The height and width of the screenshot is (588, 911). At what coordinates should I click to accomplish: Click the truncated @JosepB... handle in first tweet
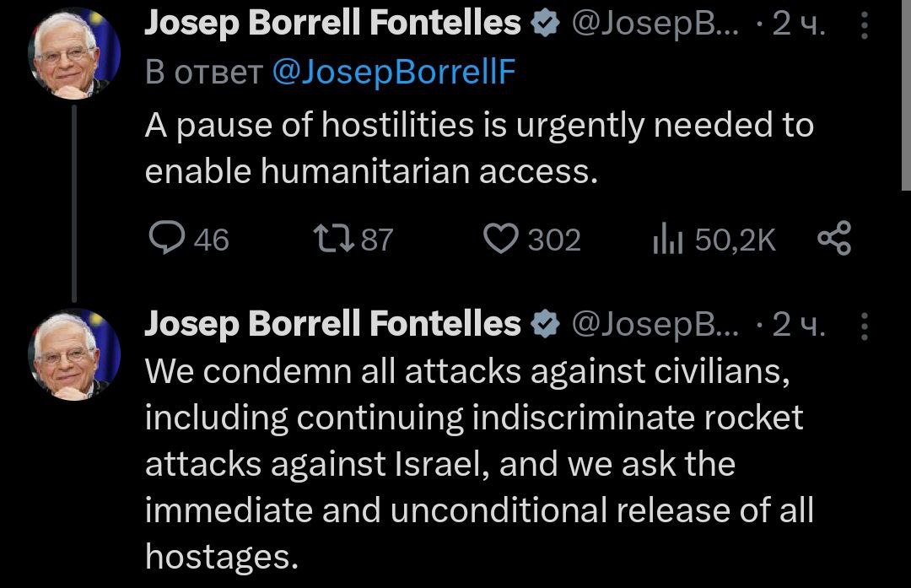click(655, 25)
